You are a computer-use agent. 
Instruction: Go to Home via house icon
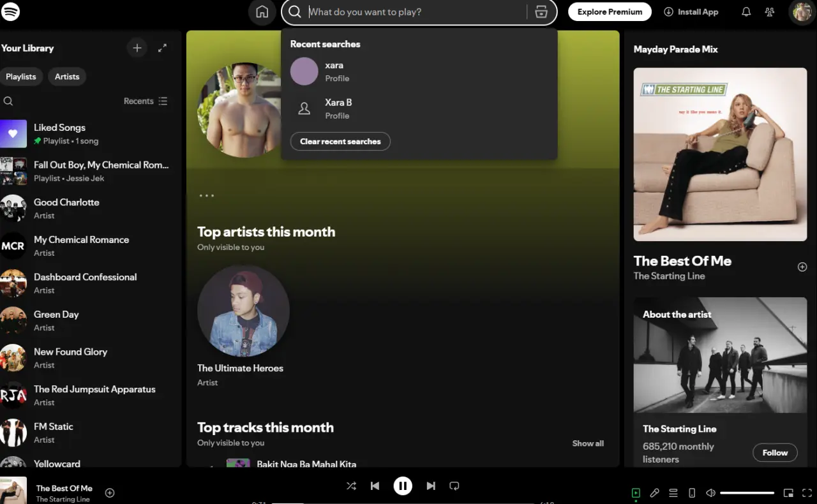point(262,12)
